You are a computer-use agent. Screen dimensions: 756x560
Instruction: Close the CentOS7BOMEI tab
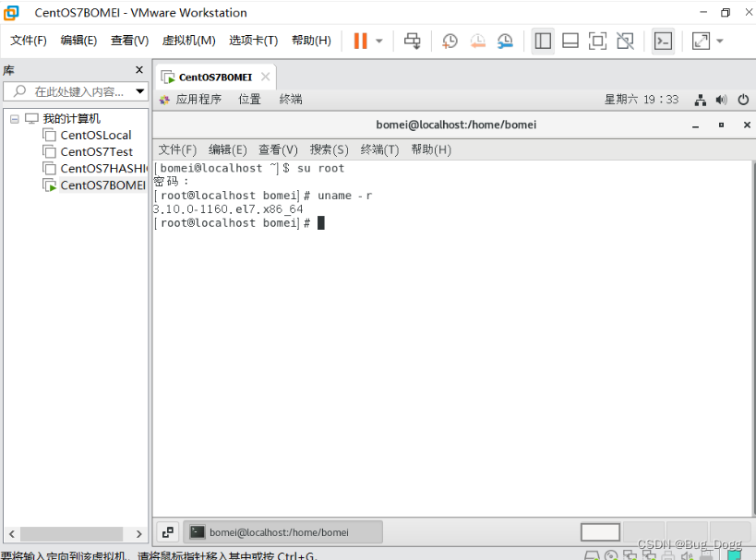[x=265, y=77]
